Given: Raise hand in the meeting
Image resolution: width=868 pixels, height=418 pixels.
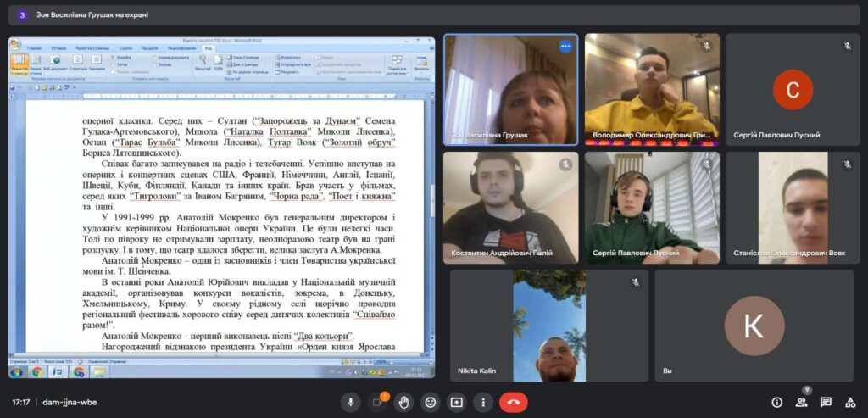Looking at the screenshot, I should click(403, 402).
